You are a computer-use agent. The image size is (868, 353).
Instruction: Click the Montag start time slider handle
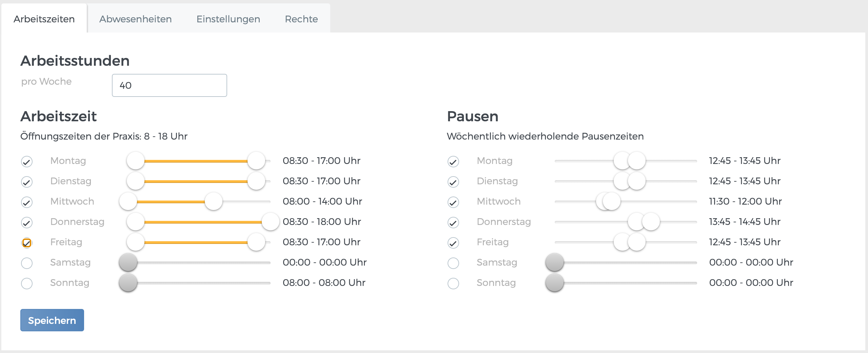[135, 161]
